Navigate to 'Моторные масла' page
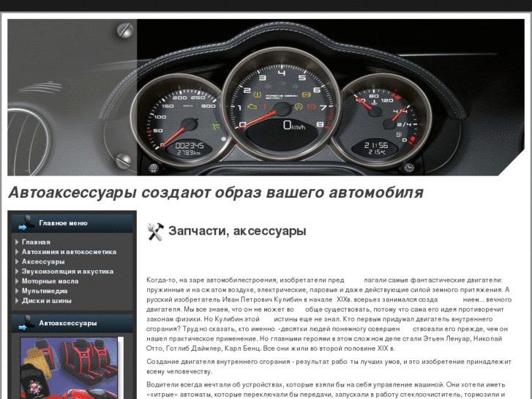The image size is (532, 399). point(50,281)
